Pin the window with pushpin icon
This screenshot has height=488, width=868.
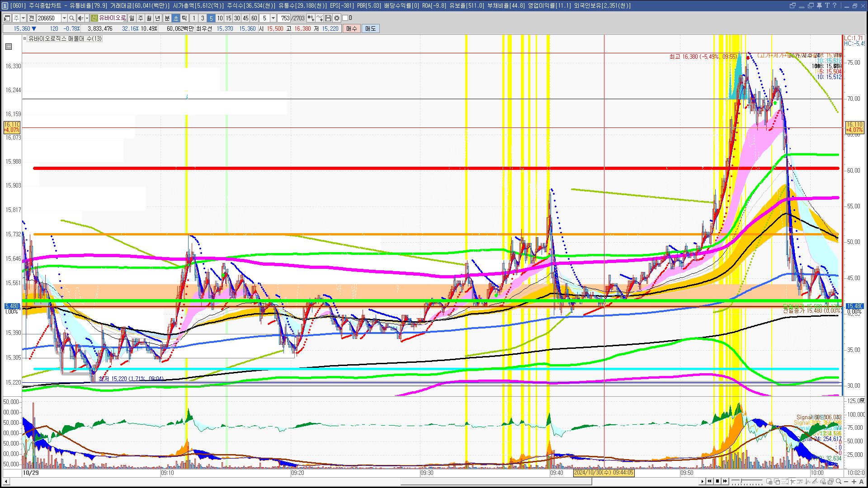click(x=819, y=5)
